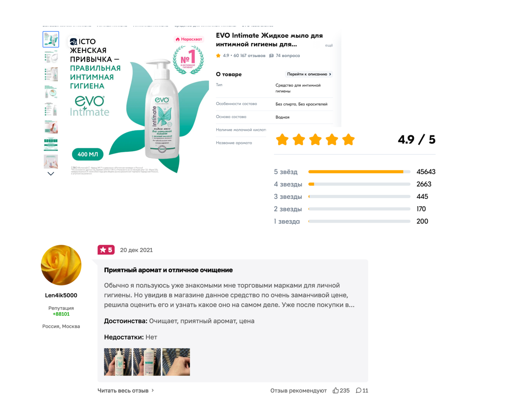Open Len4ik5000 user profile avatar
The height and width of the screenshot is (420, 507).
[x=61, y=265]
